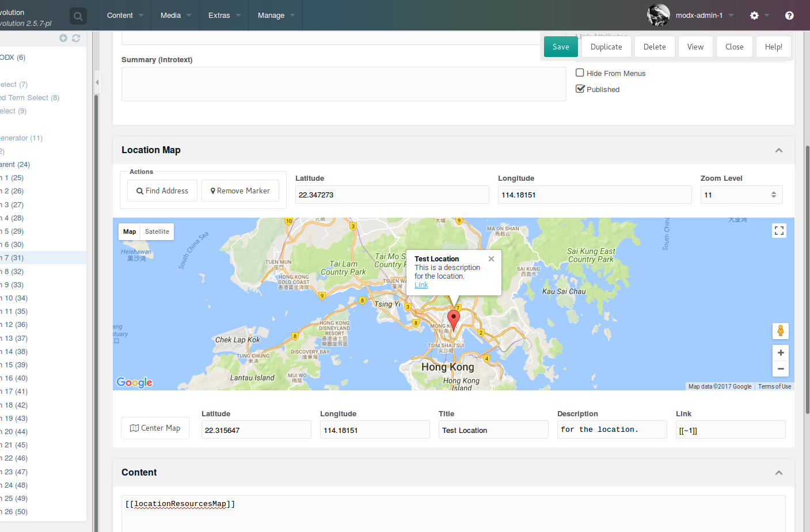Click Find Address button
Image resolution: width=810 pixels, height=532 pixels.
click(x=162, y=191)
